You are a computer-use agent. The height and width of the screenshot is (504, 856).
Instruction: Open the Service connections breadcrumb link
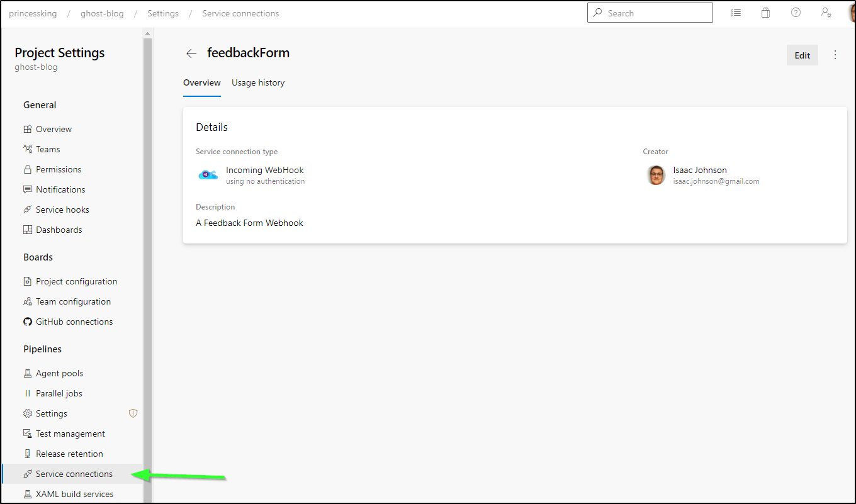tap(240, 13)
